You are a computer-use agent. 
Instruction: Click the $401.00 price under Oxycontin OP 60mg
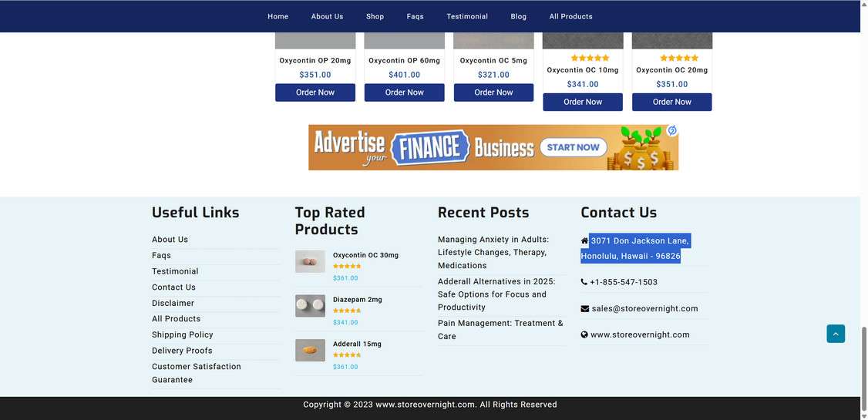click(404, 76)
